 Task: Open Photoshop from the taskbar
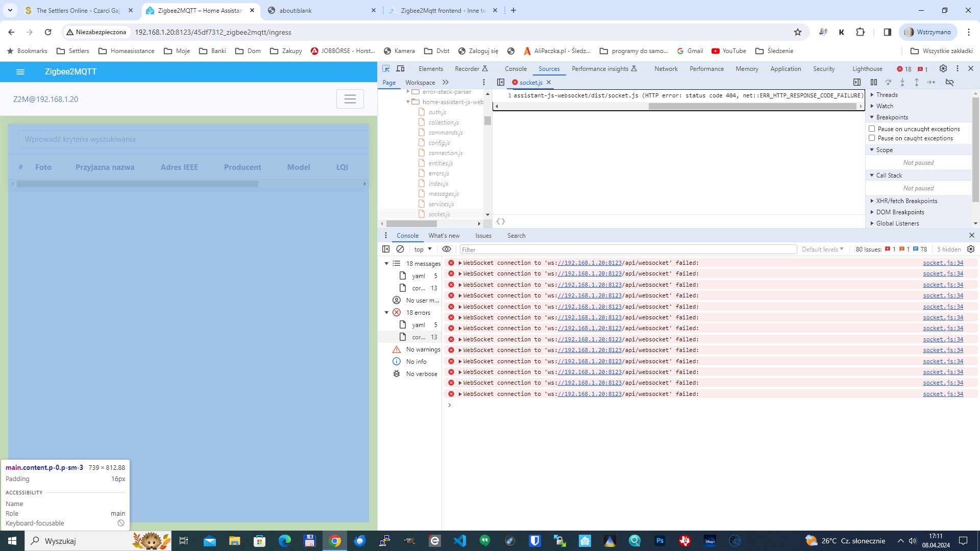pyautogui.click(x=660, y=541)
